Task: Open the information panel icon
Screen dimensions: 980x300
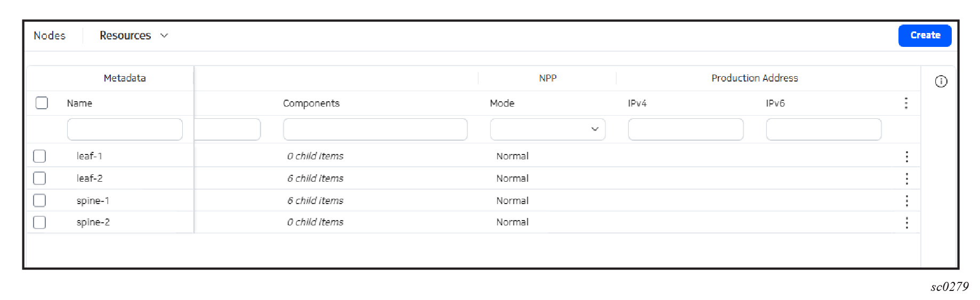Action: [x=941, y=82]
